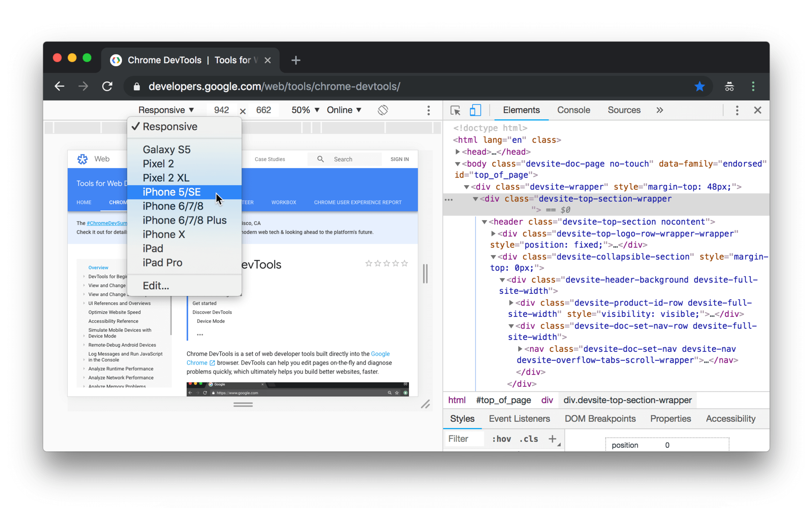The image size is (812, 508).
Task: Activate the inspect element picker icon
Action: pos(455,110)
